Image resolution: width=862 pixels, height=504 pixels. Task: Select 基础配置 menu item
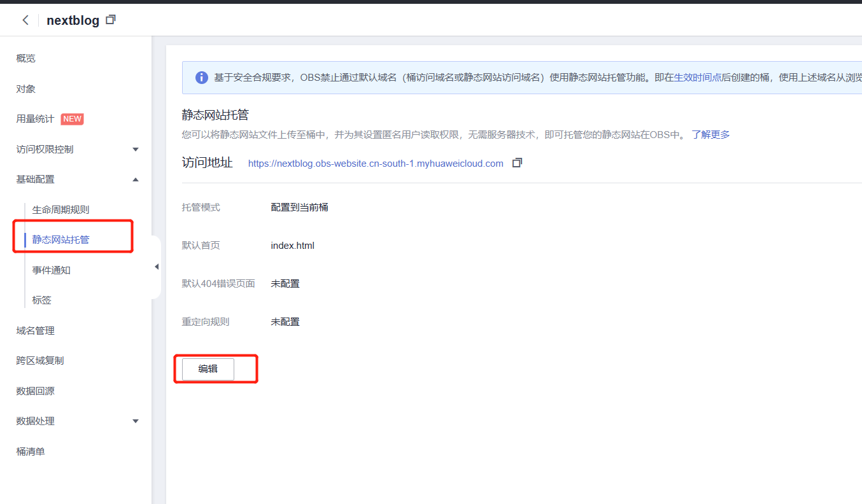click(x=36, y=179)
